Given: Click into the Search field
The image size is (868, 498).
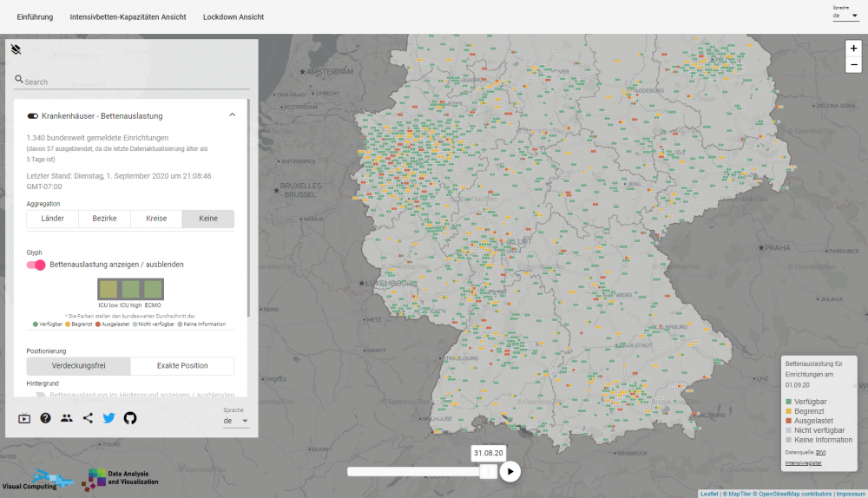Looking at the screenshot, I should [x=135, y=82].
